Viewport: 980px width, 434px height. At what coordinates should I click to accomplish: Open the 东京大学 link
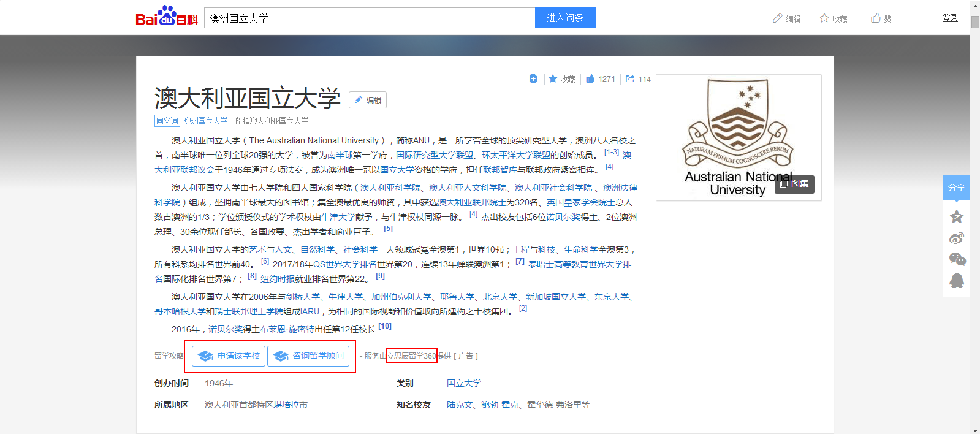point(612,297)
